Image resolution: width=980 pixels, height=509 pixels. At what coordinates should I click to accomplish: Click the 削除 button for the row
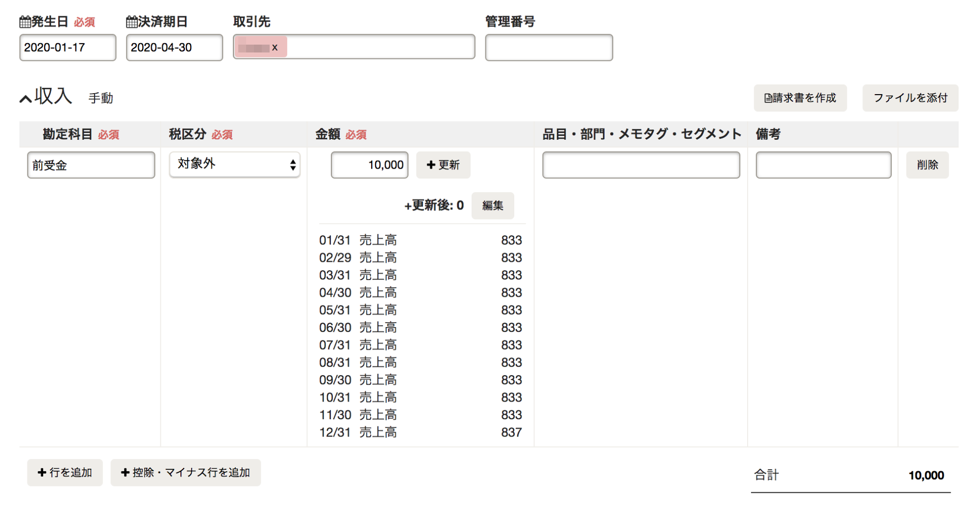(928, 165)
